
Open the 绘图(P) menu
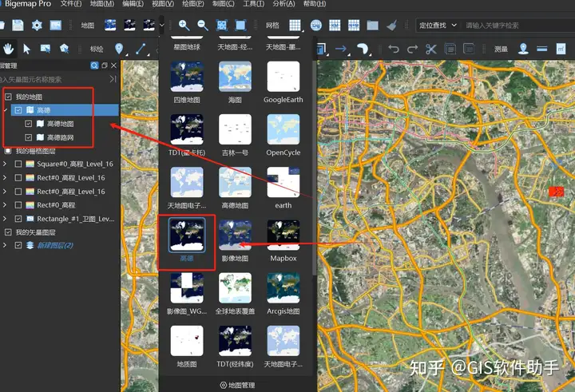tap(193, 4)
